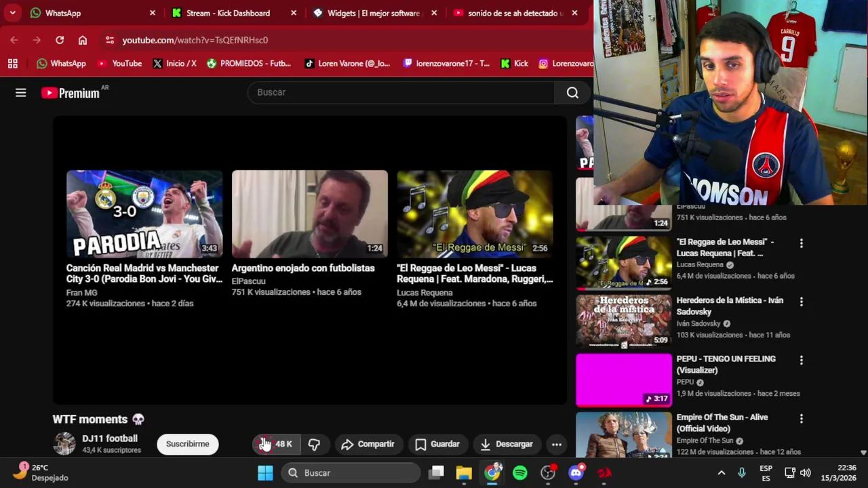Reload the page with the refresh icon
868x488 pixels.
[60, 40]
